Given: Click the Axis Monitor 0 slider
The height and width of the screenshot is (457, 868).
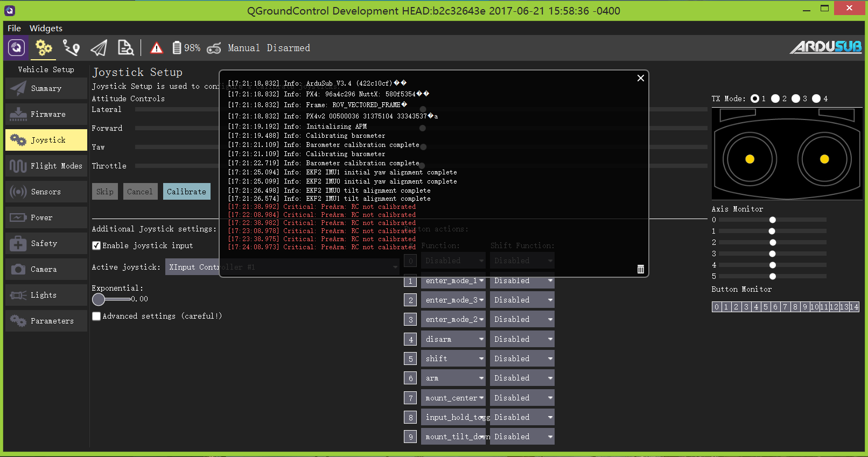Looking at the screenshot, I should tap(773, 220).
